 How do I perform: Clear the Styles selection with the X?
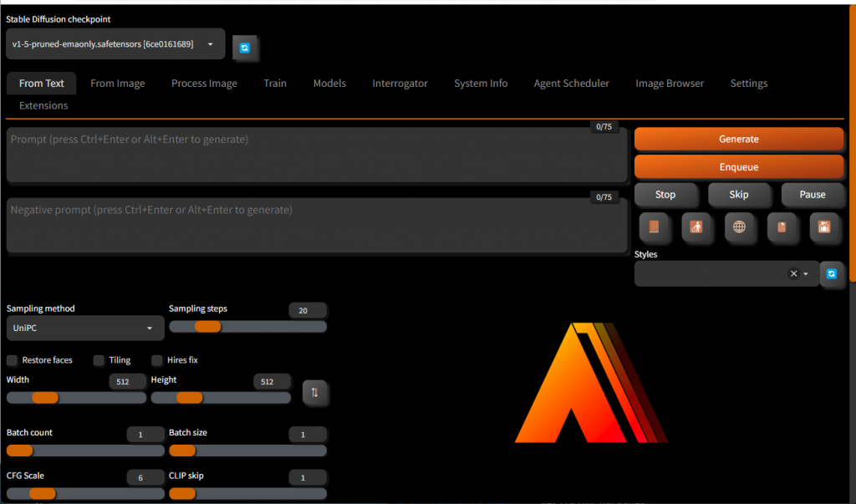[794, 273]
